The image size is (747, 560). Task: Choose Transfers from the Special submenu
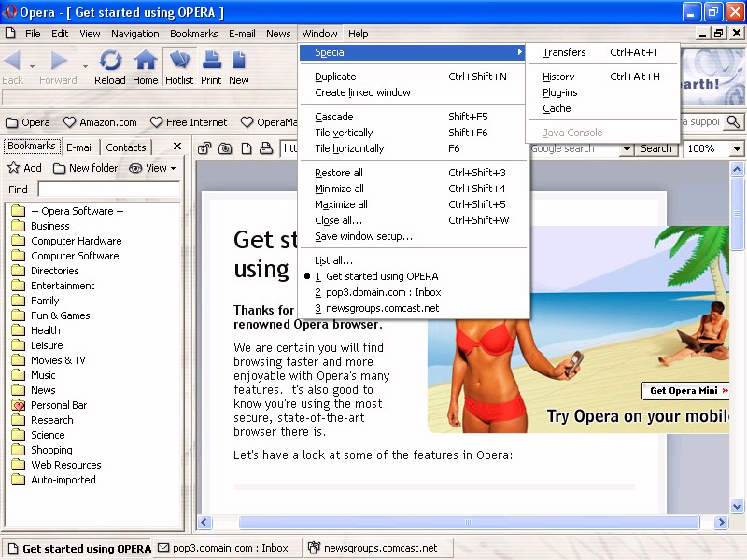tap(564, 52)
